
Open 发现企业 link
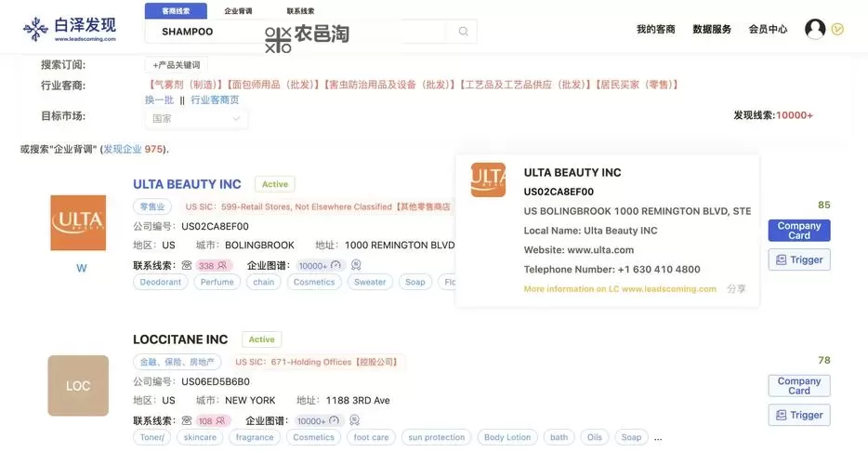(123, 149)
